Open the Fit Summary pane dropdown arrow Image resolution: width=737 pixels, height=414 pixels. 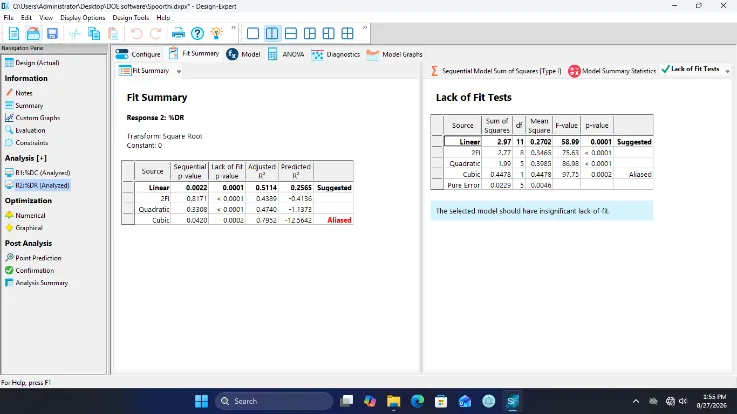tap(179, 71)
